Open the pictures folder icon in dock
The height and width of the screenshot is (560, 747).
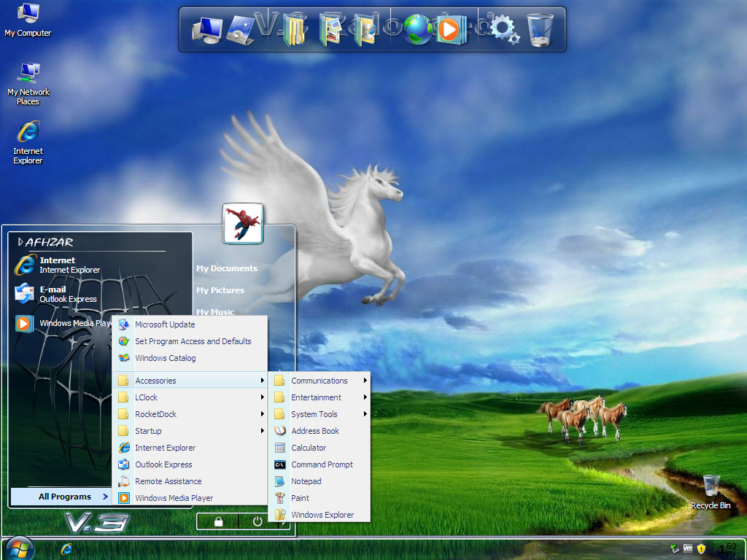(332, 29)
